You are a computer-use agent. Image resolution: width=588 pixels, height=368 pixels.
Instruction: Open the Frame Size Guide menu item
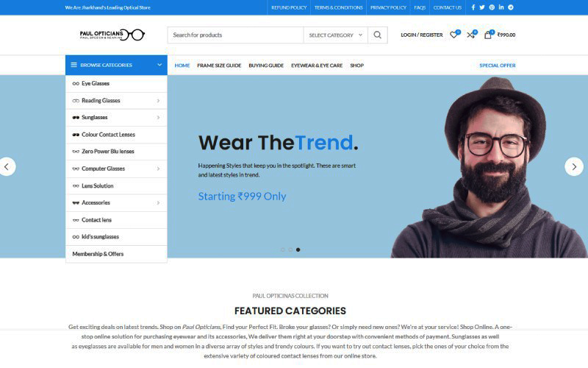(x=219, y=66)
